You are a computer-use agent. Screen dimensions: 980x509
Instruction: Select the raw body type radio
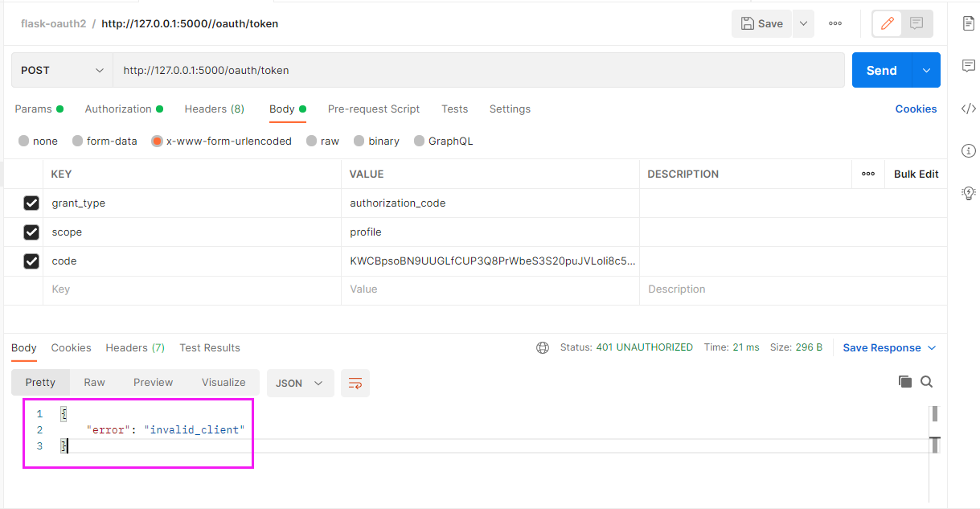[312, 141]
